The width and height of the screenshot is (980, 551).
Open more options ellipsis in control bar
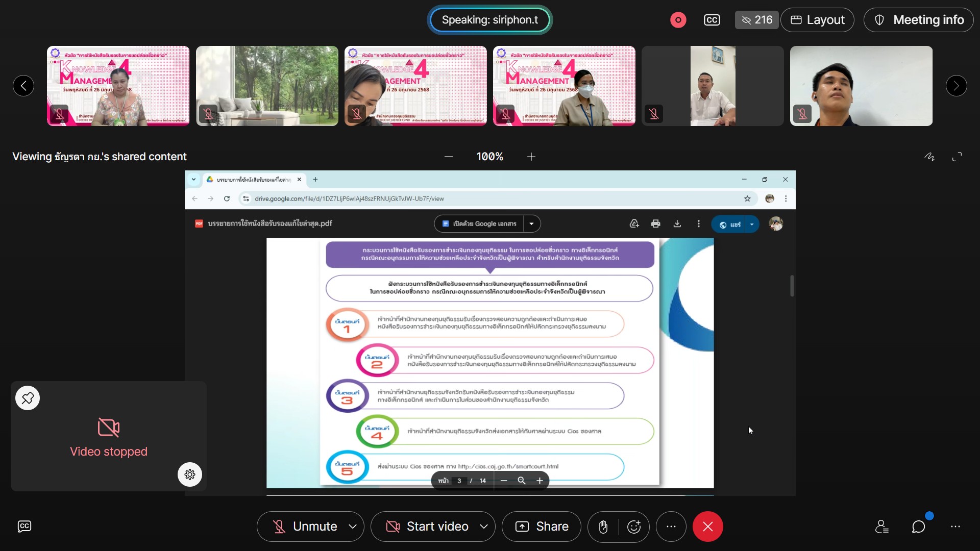point(671,527)
